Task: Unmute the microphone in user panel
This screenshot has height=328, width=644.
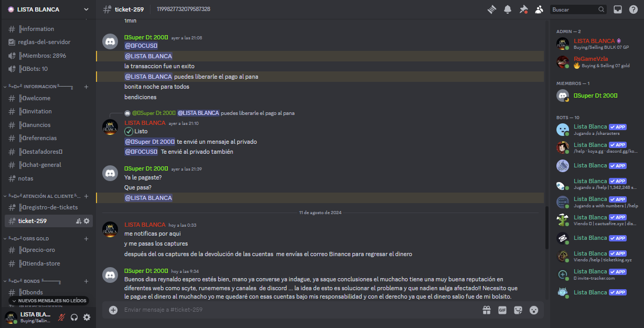Action: pyautogui.click(x=62, y=317)
